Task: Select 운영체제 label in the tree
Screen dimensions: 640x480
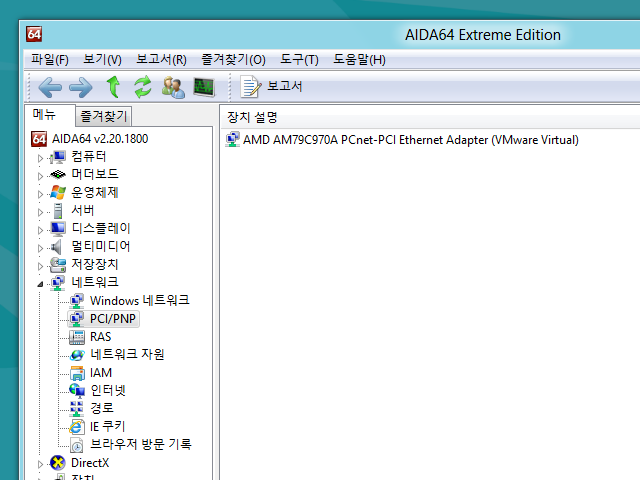Action: 95,193
